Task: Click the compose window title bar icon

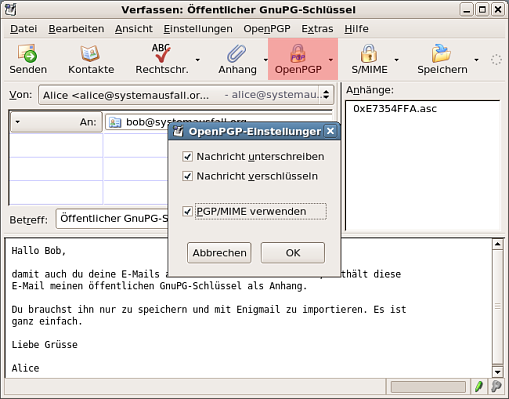Action: (x=10, y=9)
